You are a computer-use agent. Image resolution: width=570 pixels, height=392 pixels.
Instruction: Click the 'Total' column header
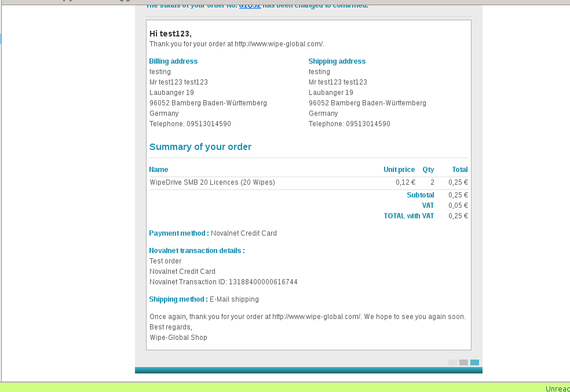(x=460, y=170)
